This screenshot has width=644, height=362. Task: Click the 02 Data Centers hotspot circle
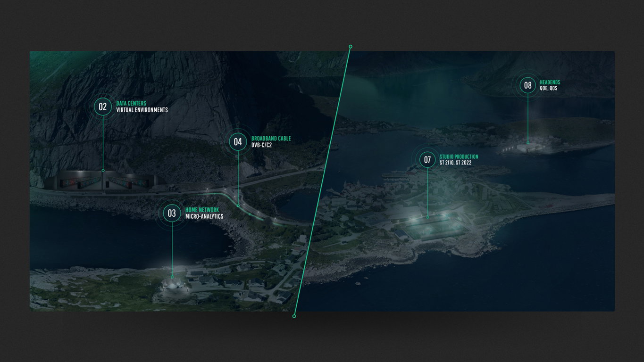(x=103, y=107)
